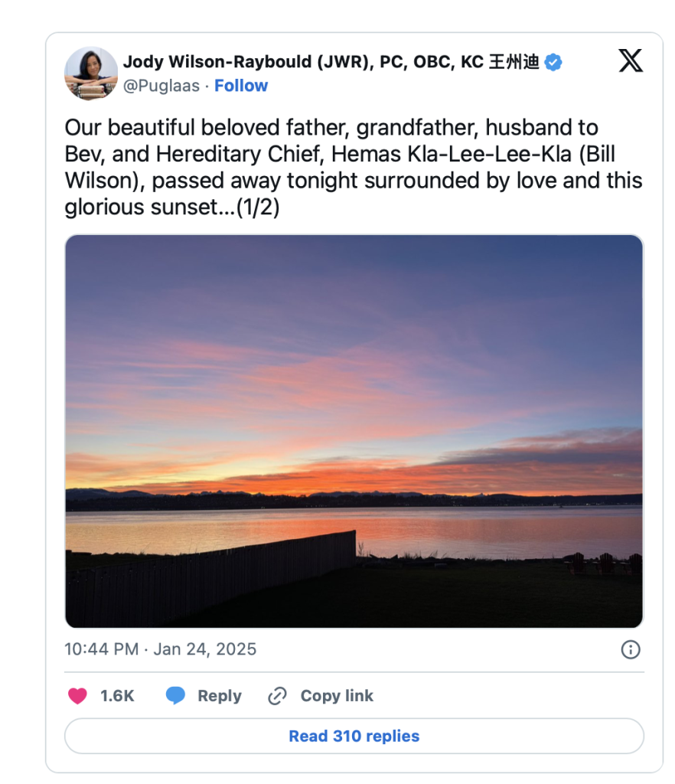Click the blue verified checkmark badge
Viewport: 675px width, 784px height.
pyautogui.click(x=553, y=63)
